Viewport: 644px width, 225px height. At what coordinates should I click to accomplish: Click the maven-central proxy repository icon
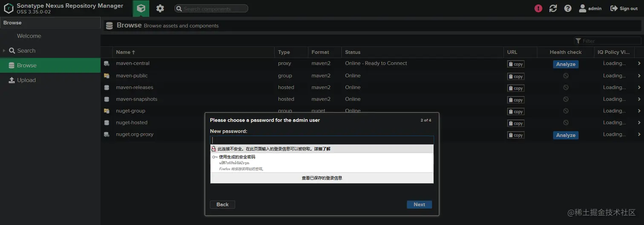(106, 63)
